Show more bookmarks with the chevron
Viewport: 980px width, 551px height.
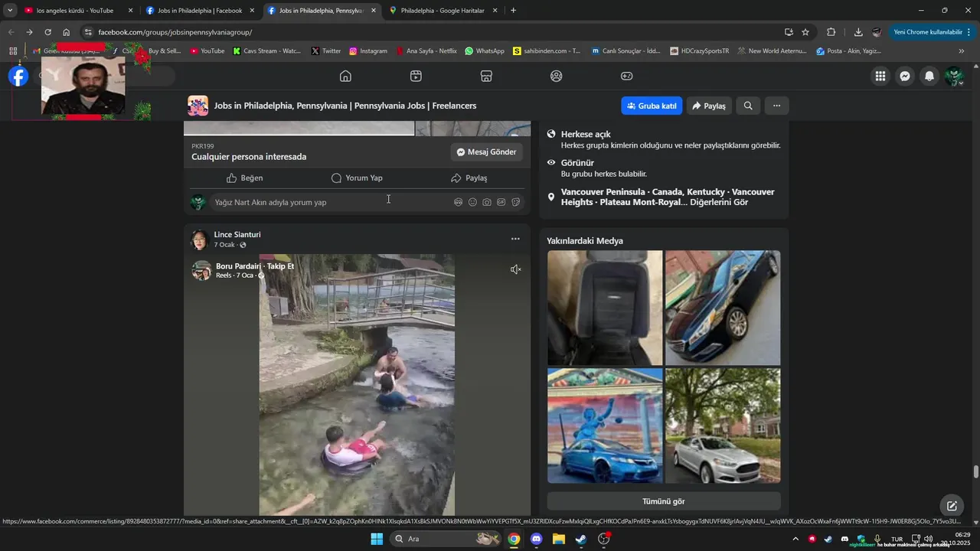coord(962,51)
